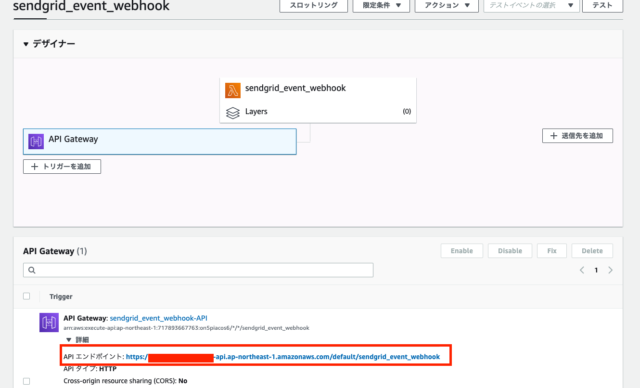Click the Cross-origin resource sharing text
Viewport: 640px width, 388px height.
coord(125,381)
